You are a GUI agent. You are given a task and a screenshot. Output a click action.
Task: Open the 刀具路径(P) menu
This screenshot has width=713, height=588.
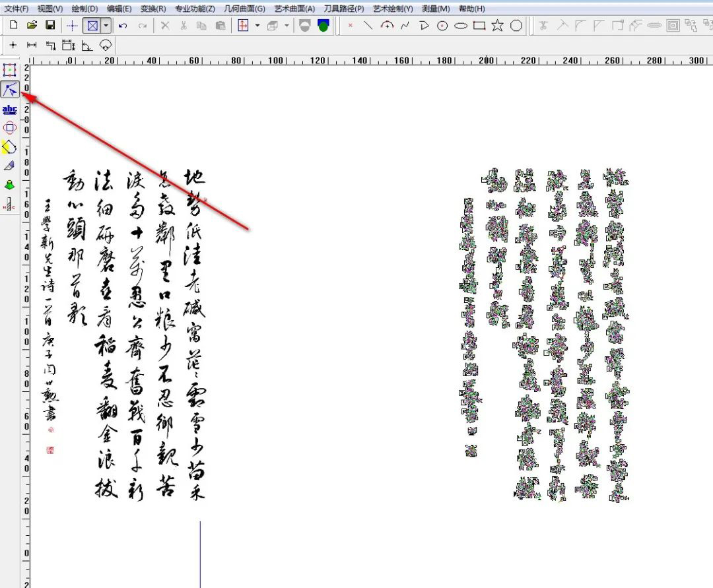point(343,9)
